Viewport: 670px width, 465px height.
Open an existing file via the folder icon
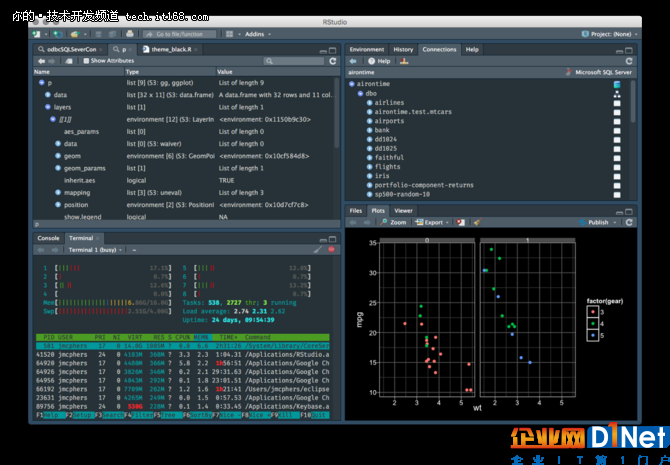[75, 34]
